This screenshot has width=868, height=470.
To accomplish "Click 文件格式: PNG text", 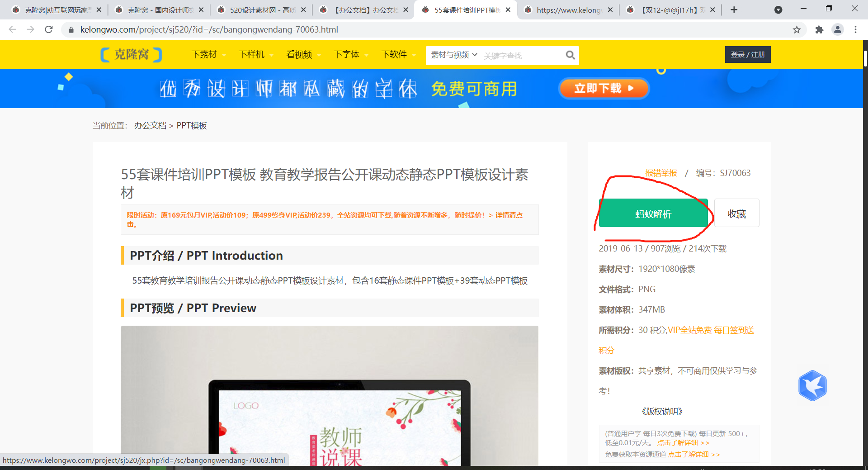I will pos(627,289).
